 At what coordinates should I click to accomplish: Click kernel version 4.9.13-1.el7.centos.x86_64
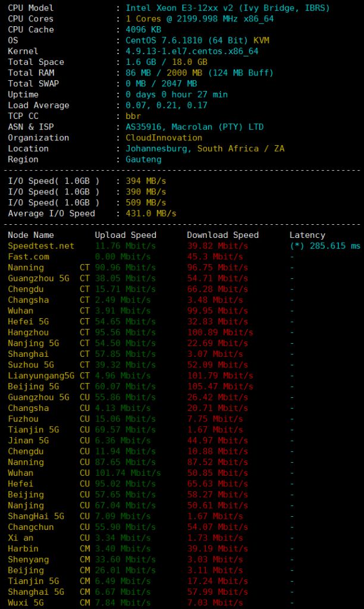pyautogui.click(x=192, y=51)
